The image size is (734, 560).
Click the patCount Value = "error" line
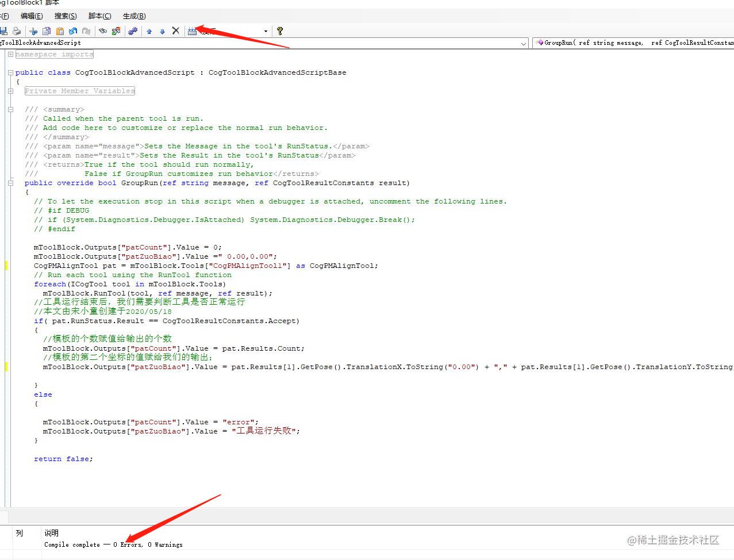click(151, 422)
